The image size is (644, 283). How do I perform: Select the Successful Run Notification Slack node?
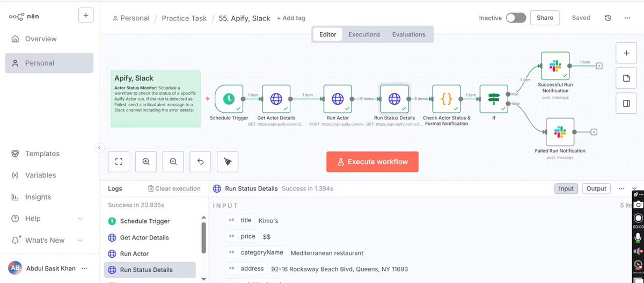(x=555, y=66)
